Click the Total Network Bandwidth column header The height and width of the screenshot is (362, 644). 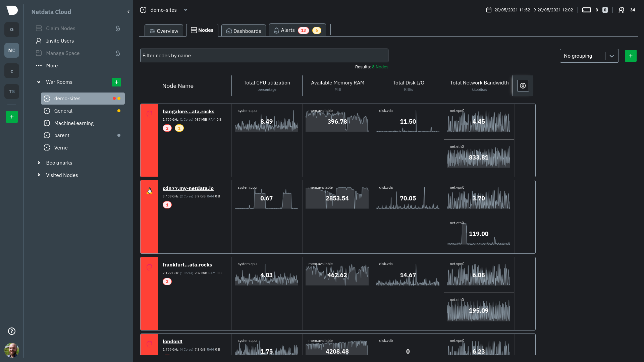click(x=479, y=86)
